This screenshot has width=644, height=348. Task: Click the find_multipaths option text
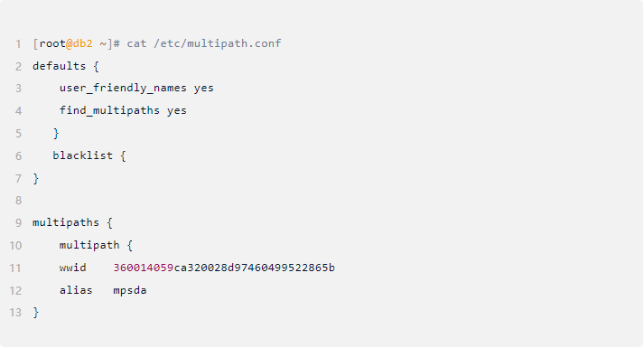109,110
